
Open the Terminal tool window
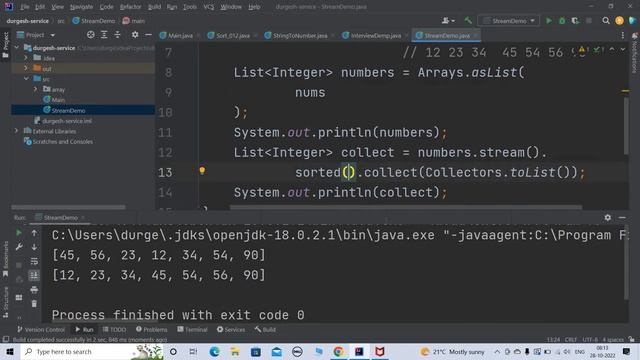pos(192,329)
